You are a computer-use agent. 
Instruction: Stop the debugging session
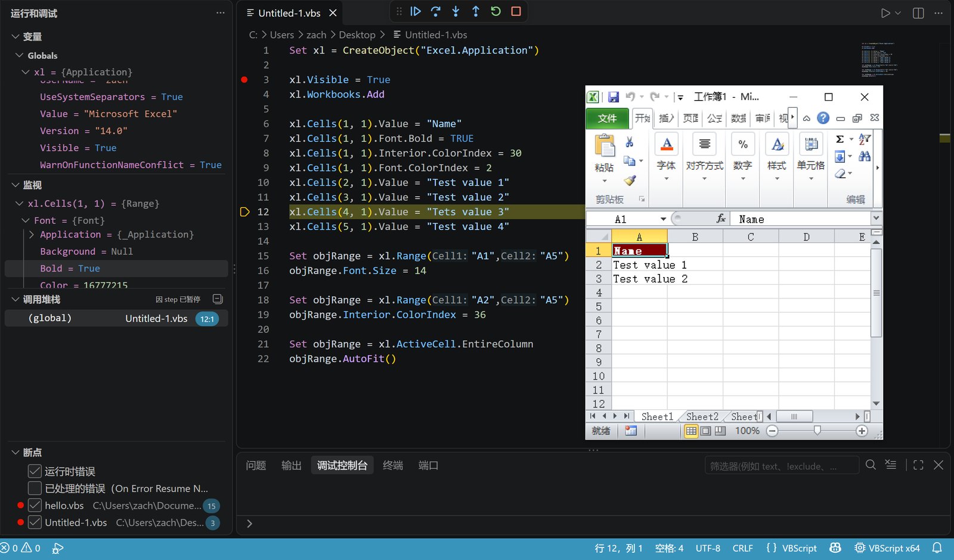(x=516, y=11)
